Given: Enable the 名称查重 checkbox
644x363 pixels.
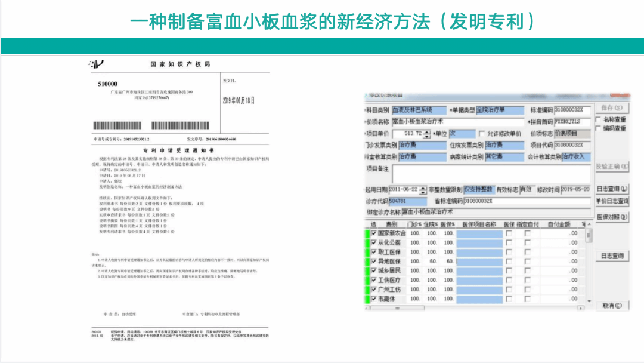Looking at the screenshot, I should pyautogui.click(x=598, y=119).
